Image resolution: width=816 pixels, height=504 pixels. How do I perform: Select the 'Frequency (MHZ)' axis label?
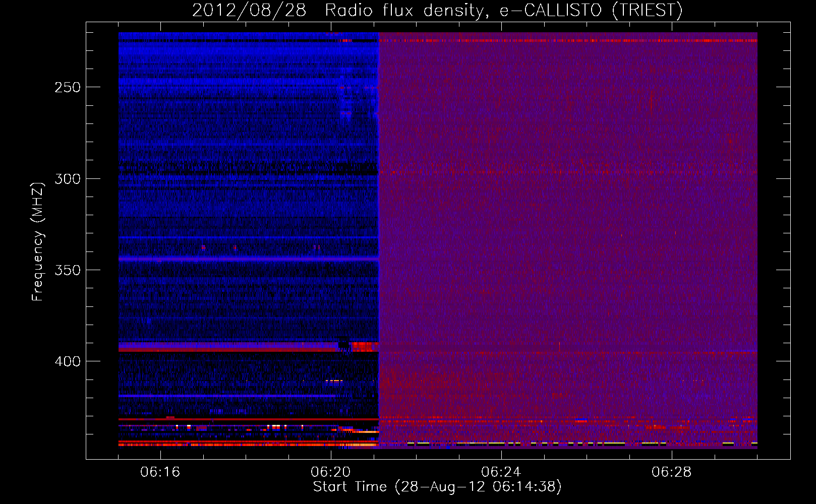[x=38, y=241]
